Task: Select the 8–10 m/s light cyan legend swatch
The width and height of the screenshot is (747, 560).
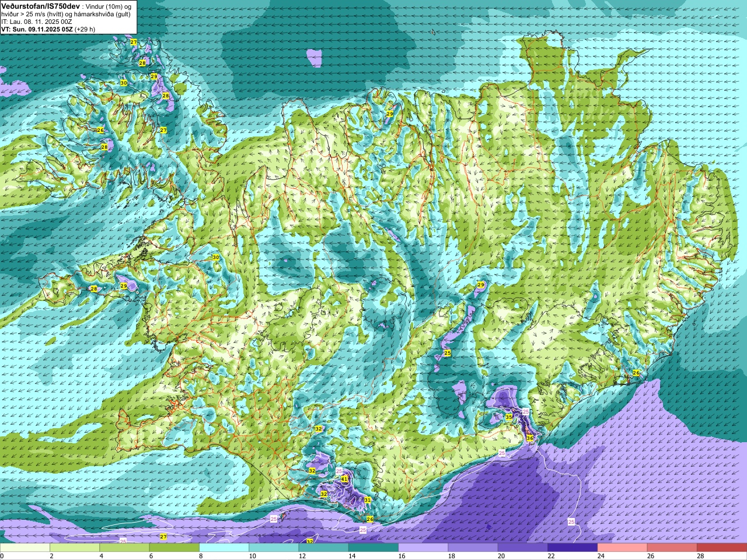Action: [x=224, y=548]
